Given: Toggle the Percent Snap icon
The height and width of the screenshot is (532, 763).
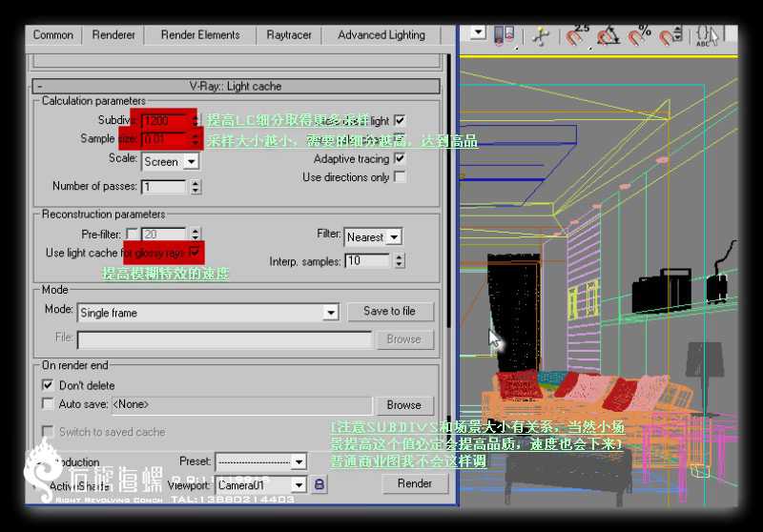Looking at the screenshot, I should coord(639,35).
